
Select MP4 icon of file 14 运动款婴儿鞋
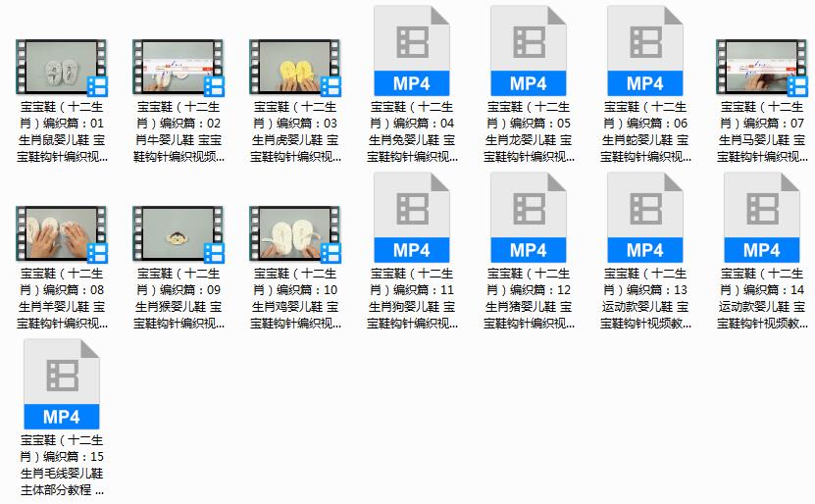761,218
